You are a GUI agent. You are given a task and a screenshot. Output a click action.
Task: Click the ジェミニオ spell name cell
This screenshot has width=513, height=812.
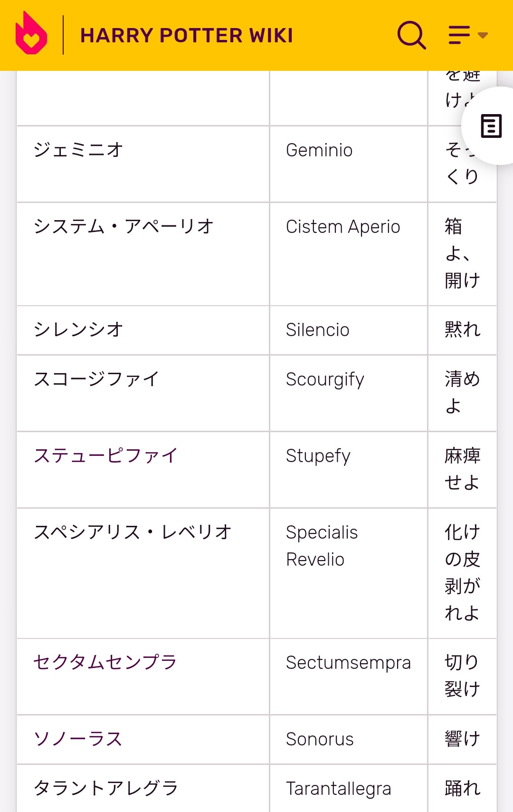tap(143, 164)
